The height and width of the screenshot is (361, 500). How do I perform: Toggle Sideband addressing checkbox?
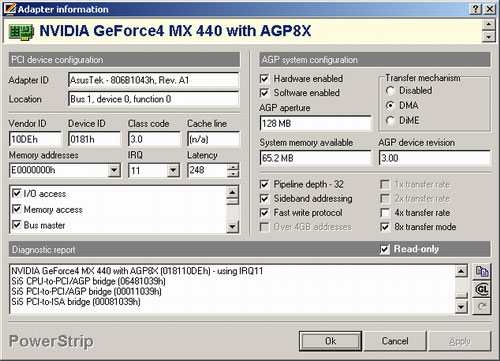tap(264, 199)
